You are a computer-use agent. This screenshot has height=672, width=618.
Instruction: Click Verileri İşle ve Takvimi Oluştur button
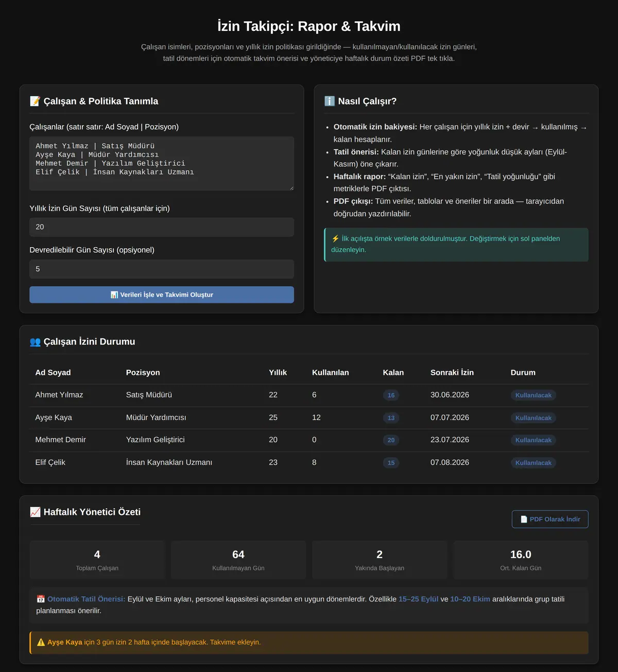(x=162, y=295)
